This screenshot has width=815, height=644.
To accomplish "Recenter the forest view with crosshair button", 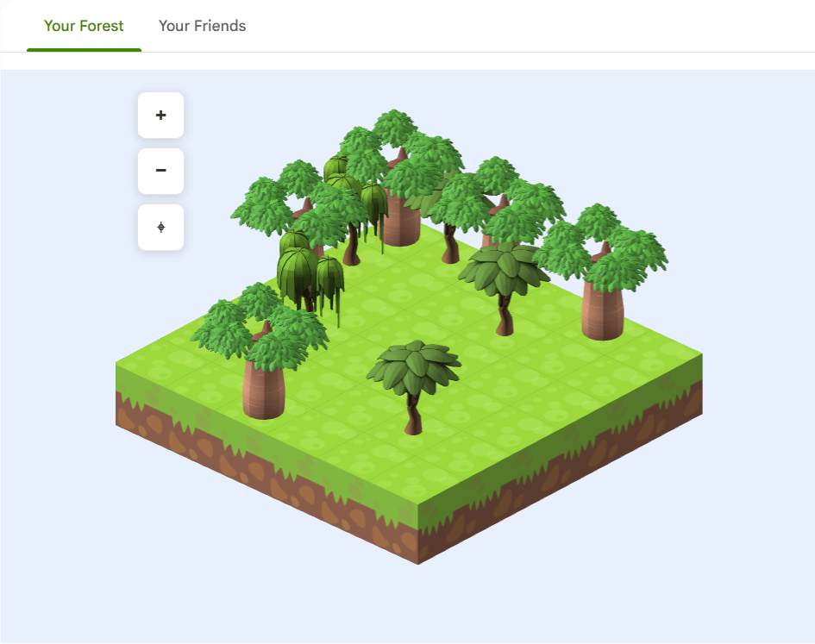I will [160, 228].
